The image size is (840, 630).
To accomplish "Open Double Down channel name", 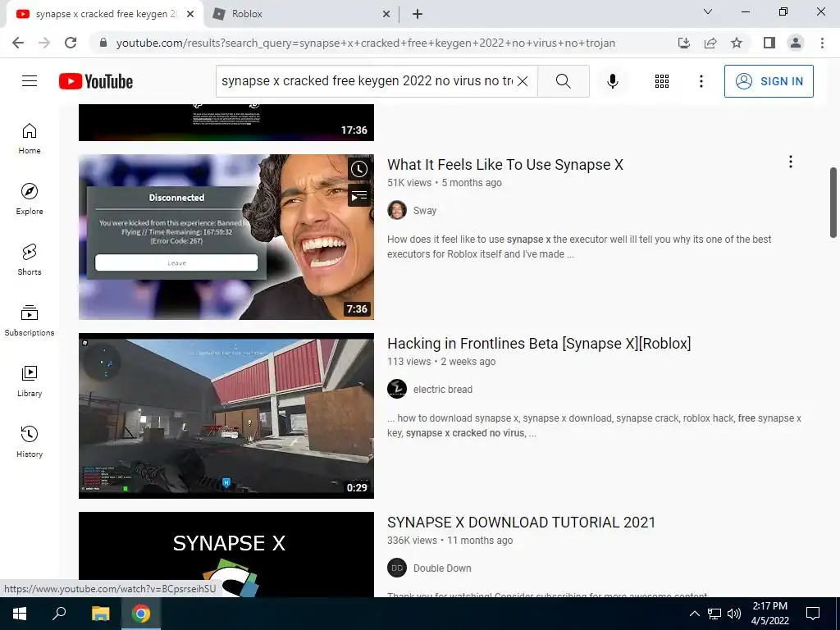I will (442, 568).
